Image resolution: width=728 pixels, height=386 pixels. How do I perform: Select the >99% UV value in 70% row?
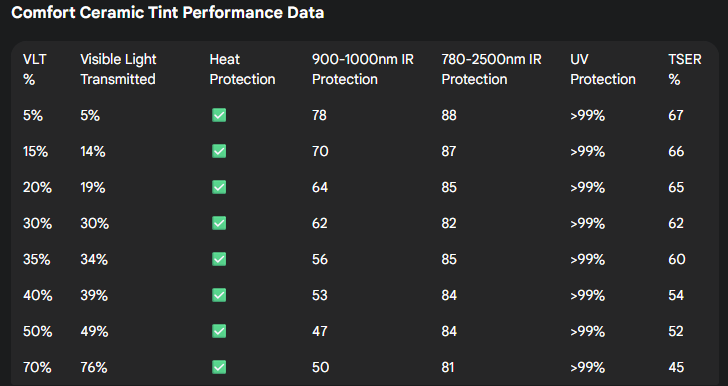[587, 367]
